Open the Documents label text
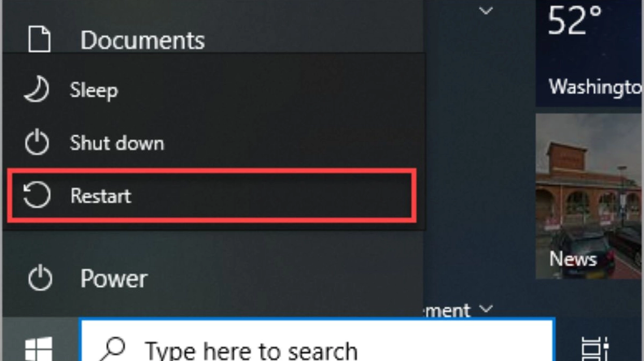The width and height of the screenshot is (644, 361). 143,40
